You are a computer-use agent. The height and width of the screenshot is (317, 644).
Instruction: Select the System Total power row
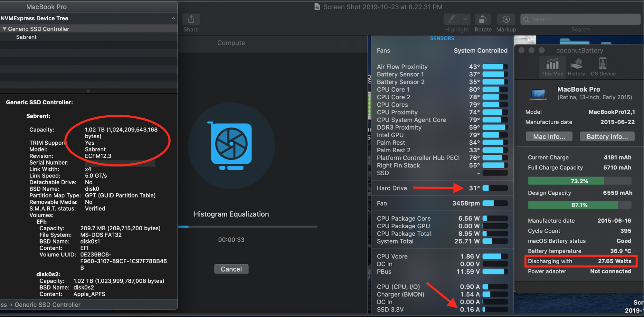[442, 241]
